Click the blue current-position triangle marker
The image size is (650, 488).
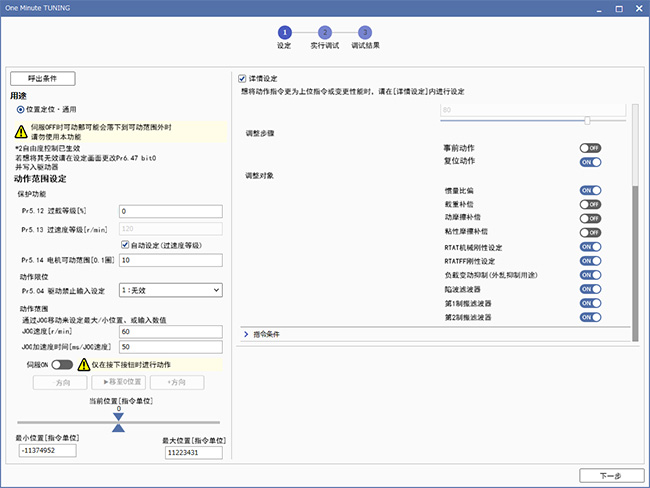(118, 426)
